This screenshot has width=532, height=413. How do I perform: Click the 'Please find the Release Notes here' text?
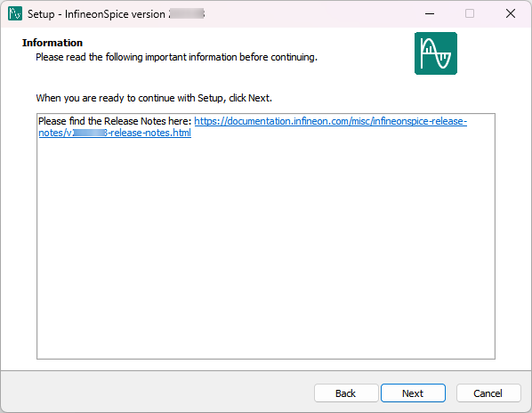(x=115, y=121)
